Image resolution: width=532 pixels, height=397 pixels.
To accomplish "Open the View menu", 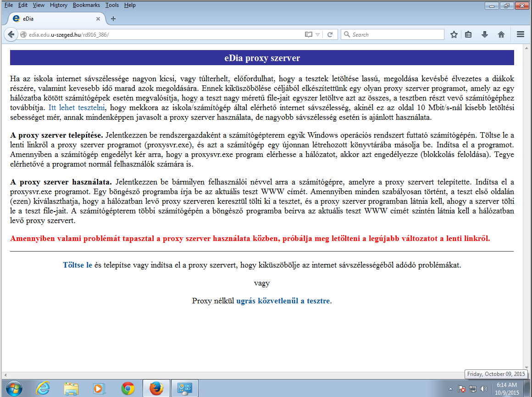I will point(39,5).
